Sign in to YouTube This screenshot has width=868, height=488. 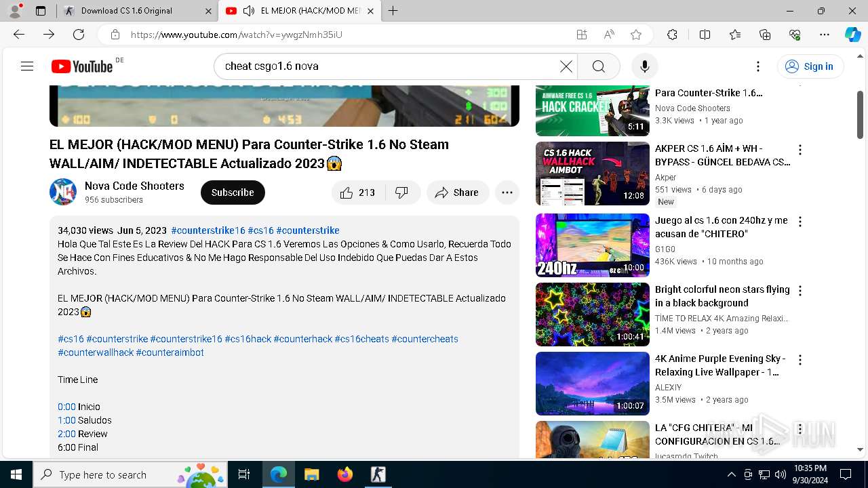[810, 66]
